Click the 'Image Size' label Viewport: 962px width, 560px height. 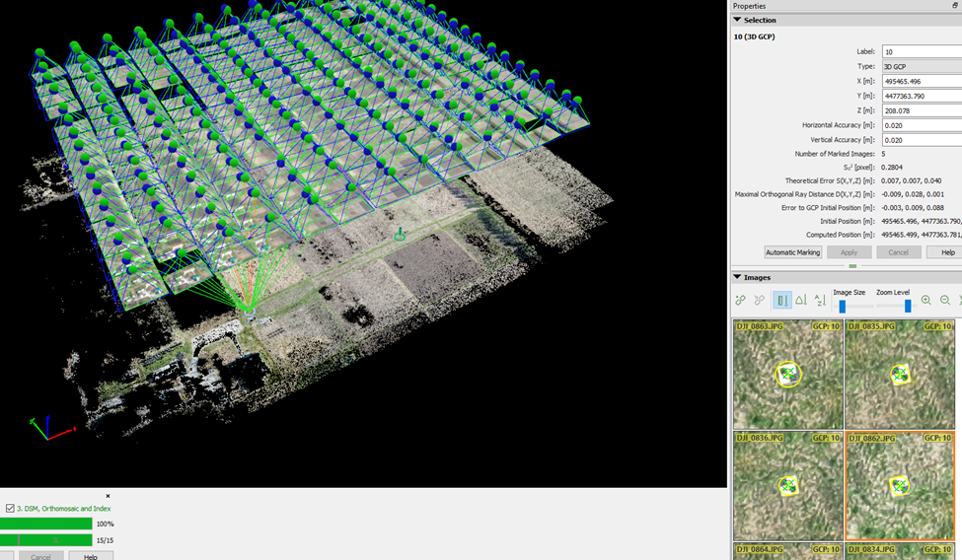(x=850, y=293)
